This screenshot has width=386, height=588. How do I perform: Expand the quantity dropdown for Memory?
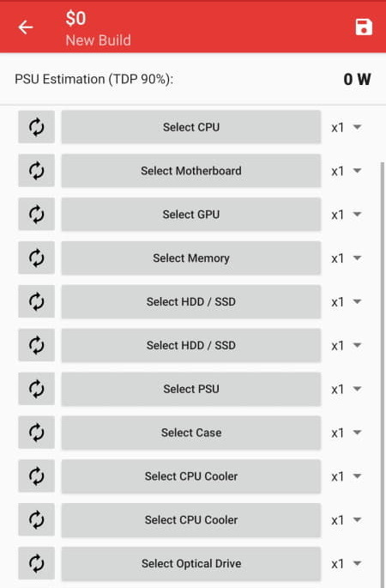[x=347, y=258]
